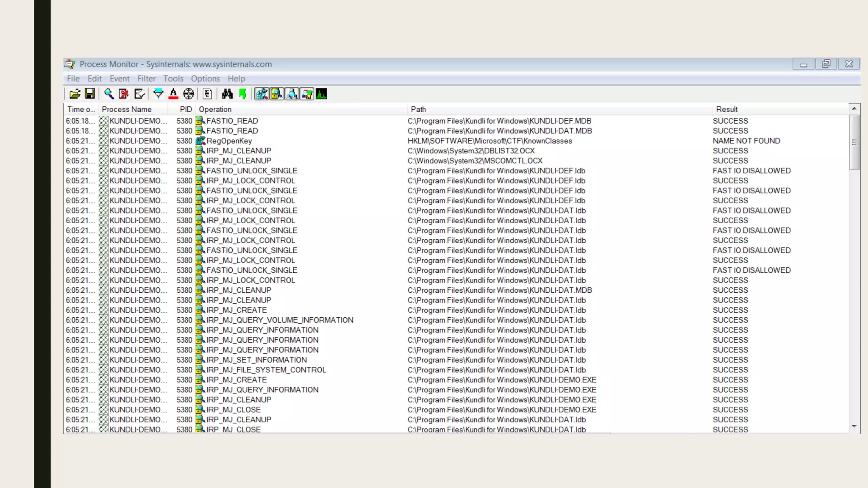Click the Clear display icon
The height and width of the screenshot is (488, 868).
tap(139, 94)
